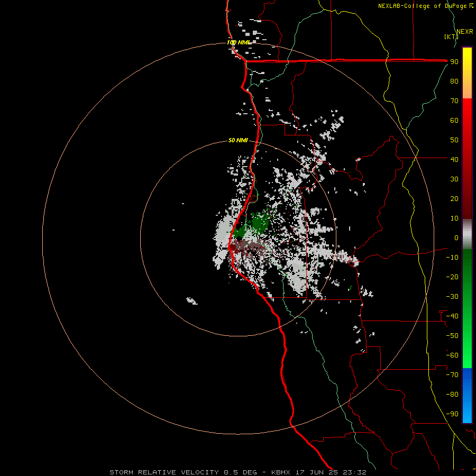Click the 10 knot label on the scale
This screenshot has width=476, height=476.
tap(454, 218)
